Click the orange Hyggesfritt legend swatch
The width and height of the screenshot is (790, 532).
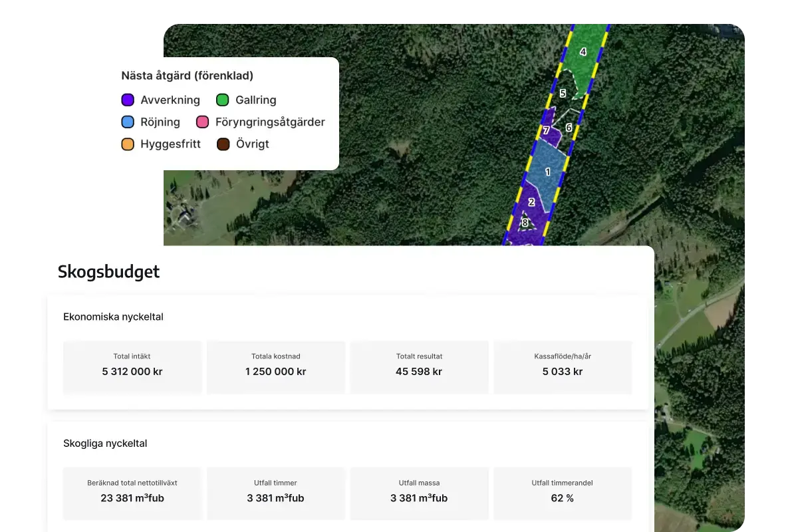[128, 144]
